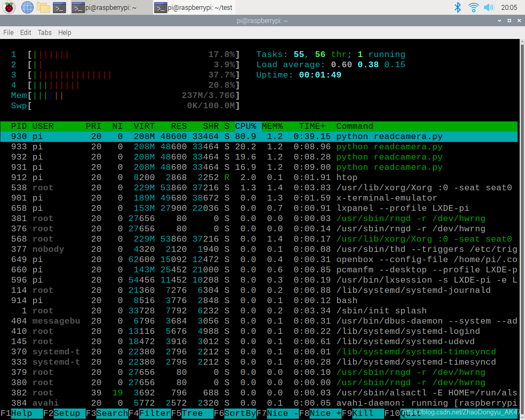Sort processes by the USER column header

43,126
